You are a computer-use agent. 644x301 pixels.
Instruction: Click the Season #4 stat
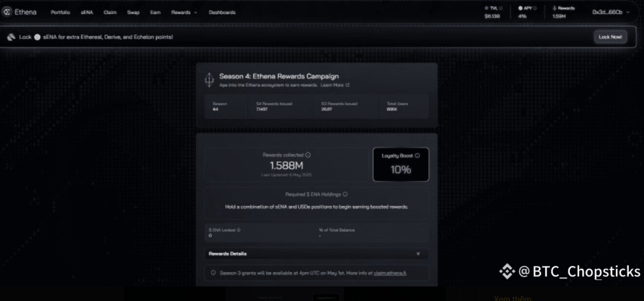(x=219, y=106)
